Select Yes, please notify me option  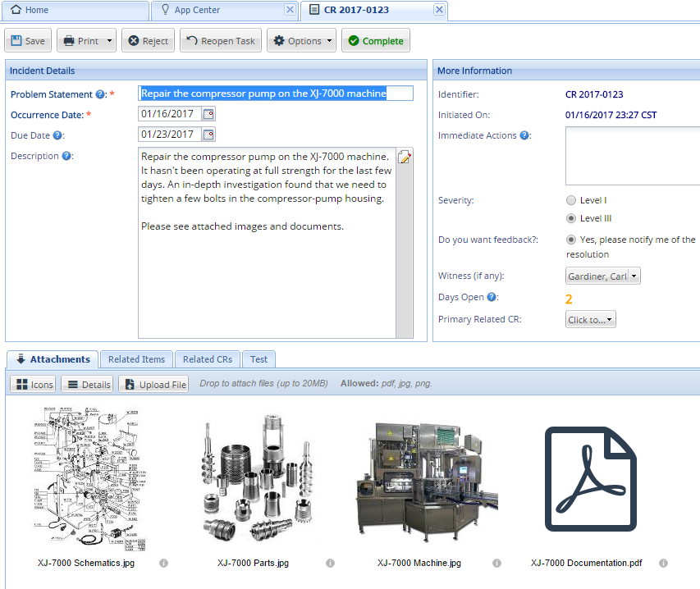(571, 240)
